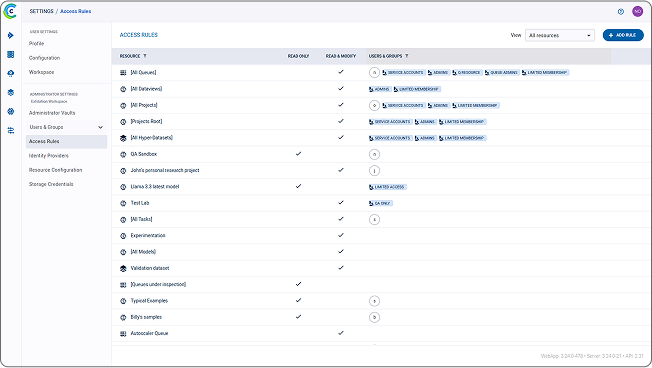The image size is (652, 368).
Task: Open the View All resources dropdown
Action: click(x=560, y=35)
